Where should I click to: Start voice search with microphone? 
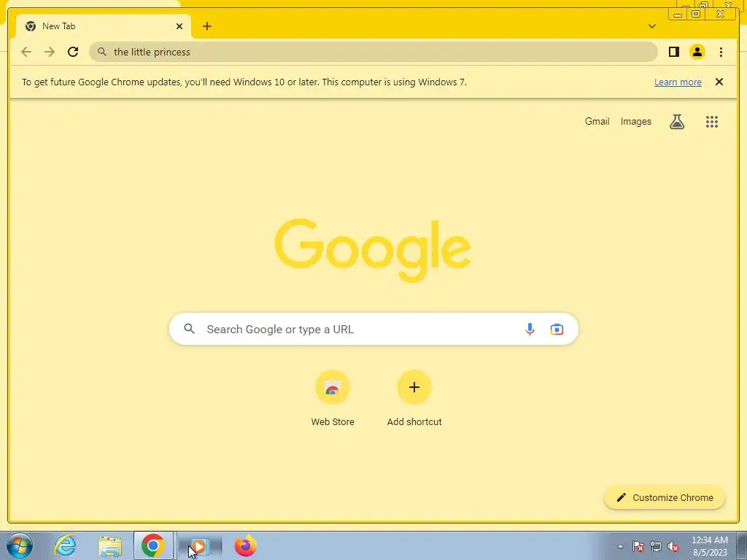[x=530, y=329]
